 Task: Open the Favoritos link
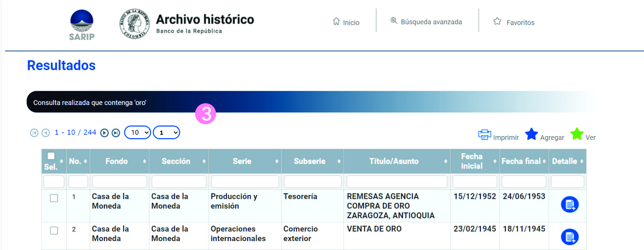click(x=514, y=22)
